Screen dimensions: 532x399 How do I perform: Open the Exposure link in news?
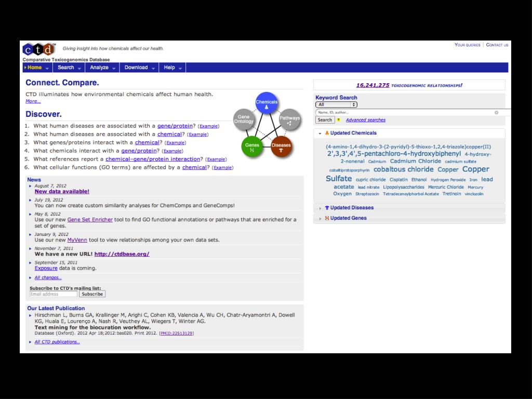pos(46,268)
